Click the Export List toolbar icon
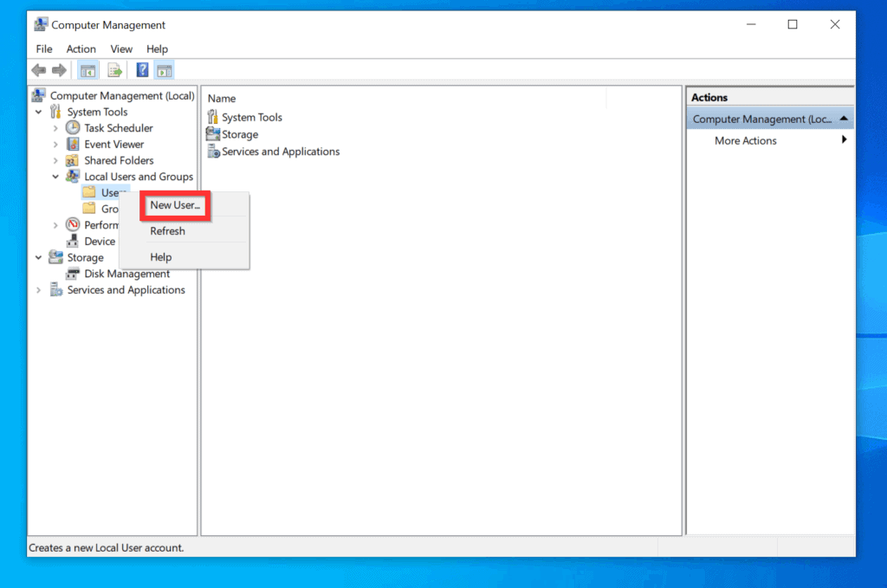The height and width of the screenshot is (588, 887). (115, 70)
